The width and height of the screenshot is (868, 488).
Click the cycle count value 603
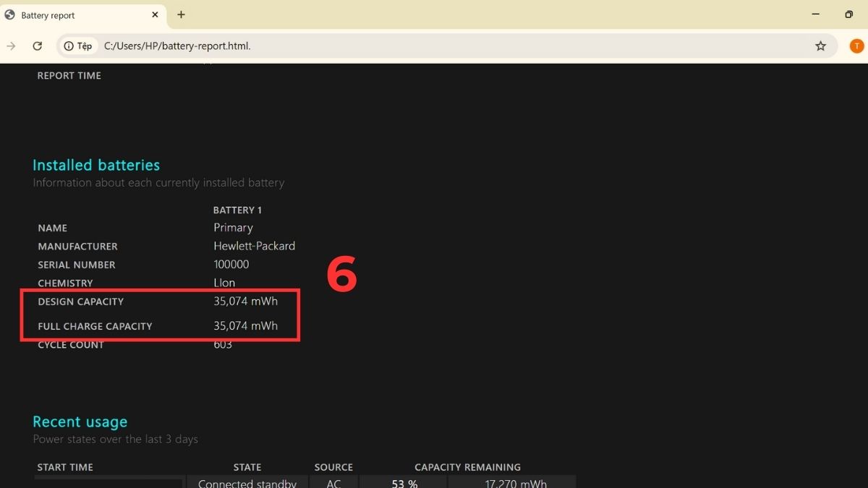pos(223,345)
